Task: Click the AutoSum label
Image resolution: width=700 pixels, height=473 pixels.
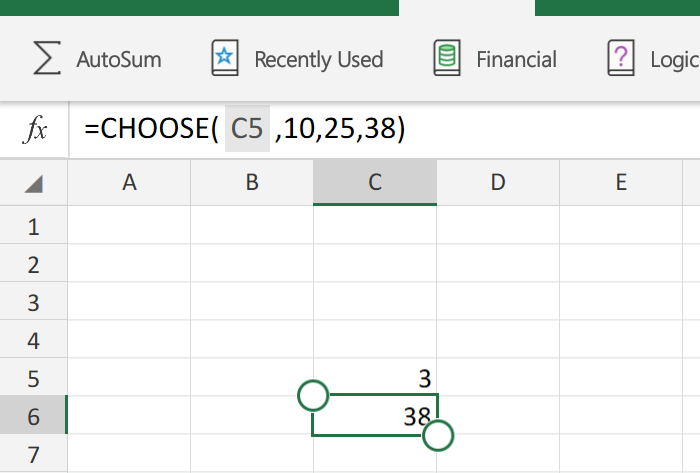Action: point(119,59)
